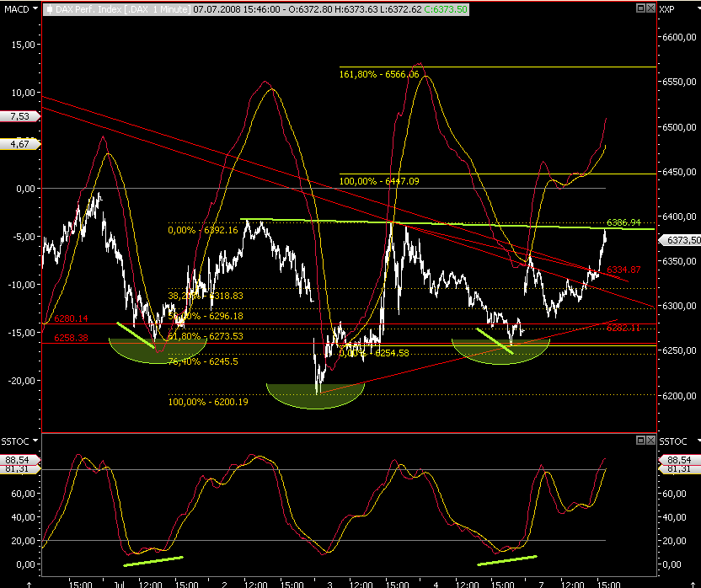This screenshot has height=588, width=701.
Task: Click the green 6386.94 resistance label
Action: [x=623, y=222]
